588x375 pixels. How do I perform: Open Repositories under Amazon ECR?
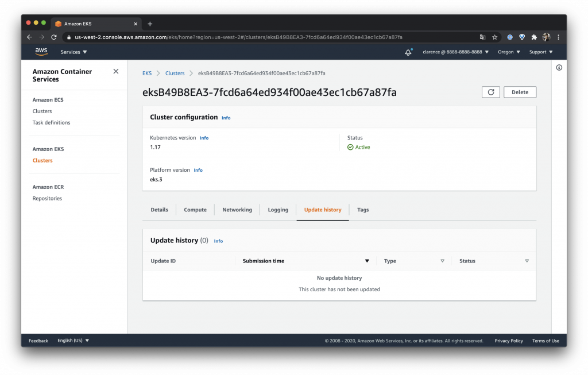(x=47, y=198)
